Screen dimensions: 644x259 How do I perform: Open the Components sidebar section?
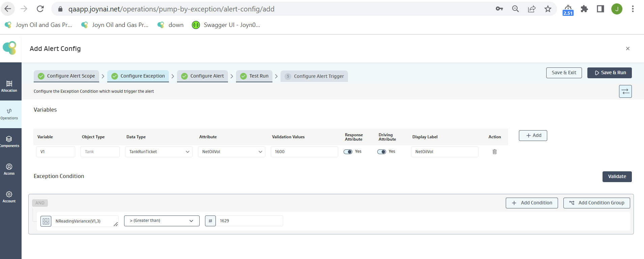[9, 142]
